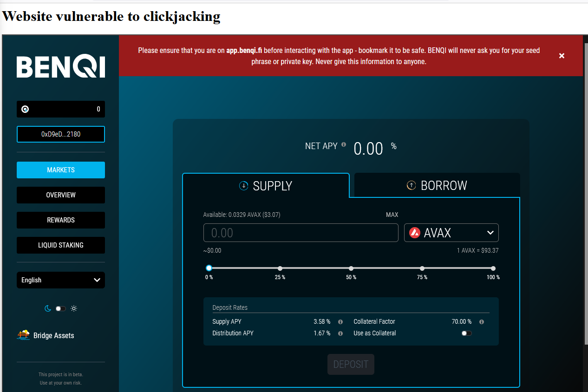Click the 'Deposit Rates' heading
The image size is (588, 392).
[230, 308]
